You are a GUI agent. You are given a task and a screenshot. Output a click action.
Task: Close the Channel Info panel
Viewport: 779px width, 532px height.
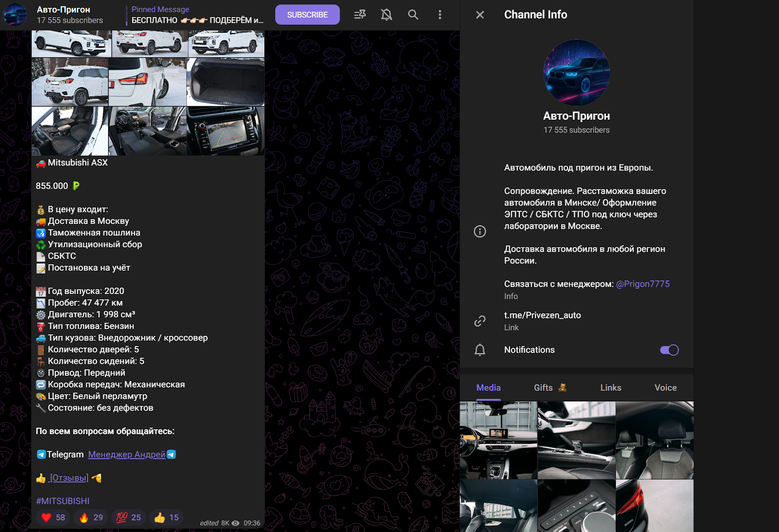click(x=480, y=15)
